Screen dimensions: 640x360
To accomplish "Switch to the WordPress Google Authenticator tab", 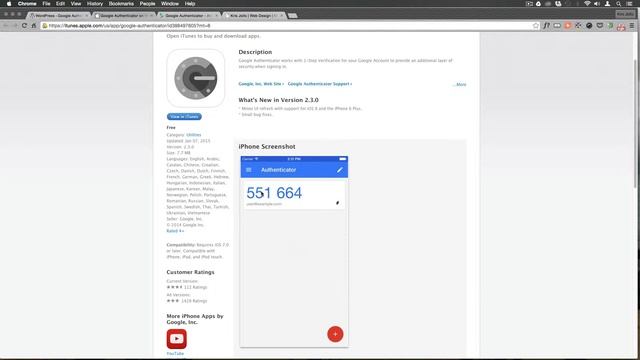I will [x=59, y=16].
